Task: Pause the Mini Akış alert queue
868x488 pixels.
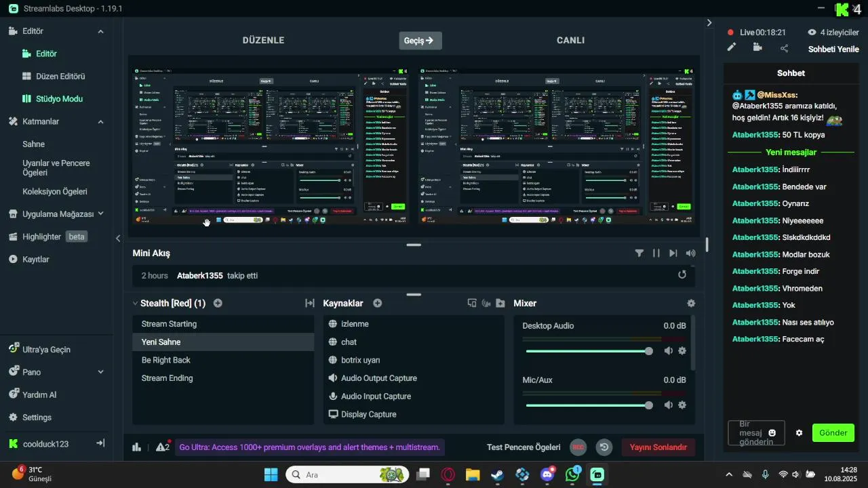Action: click(x=656, y=253)
